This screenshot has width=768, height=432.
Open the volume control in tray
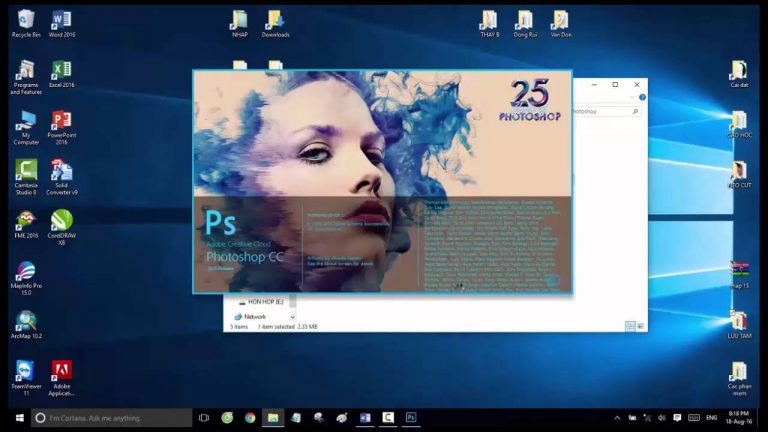point(662,418)
